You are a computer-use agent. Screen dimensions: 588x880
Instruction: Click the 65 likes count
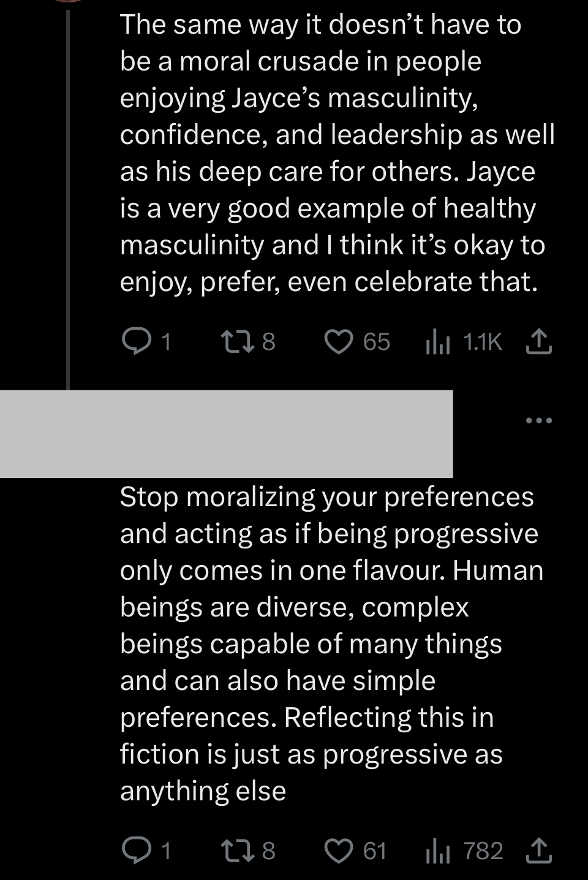pos(376,342)
